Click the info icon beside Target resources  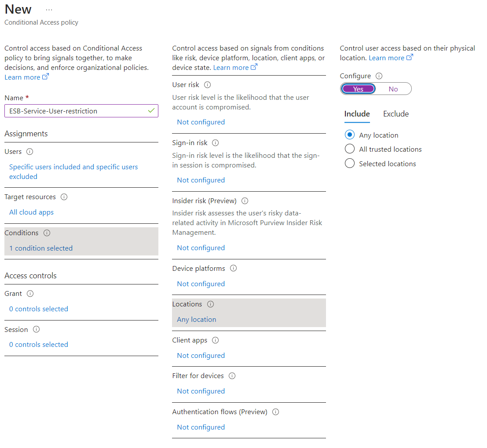(64, 197)
